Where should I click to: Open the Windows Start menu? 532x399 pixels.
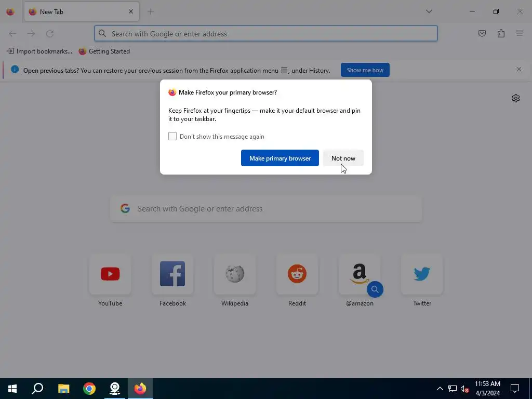point(12,389)
